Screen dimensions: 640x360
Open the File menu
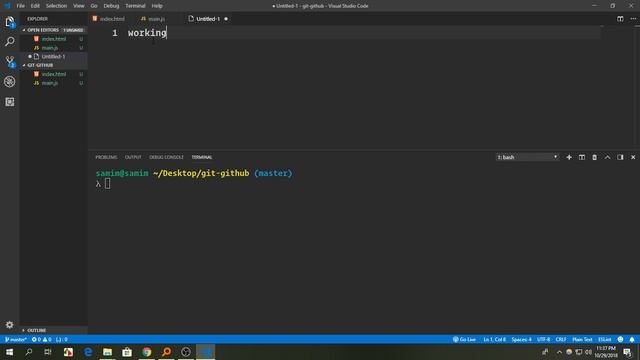click(20, 6)
